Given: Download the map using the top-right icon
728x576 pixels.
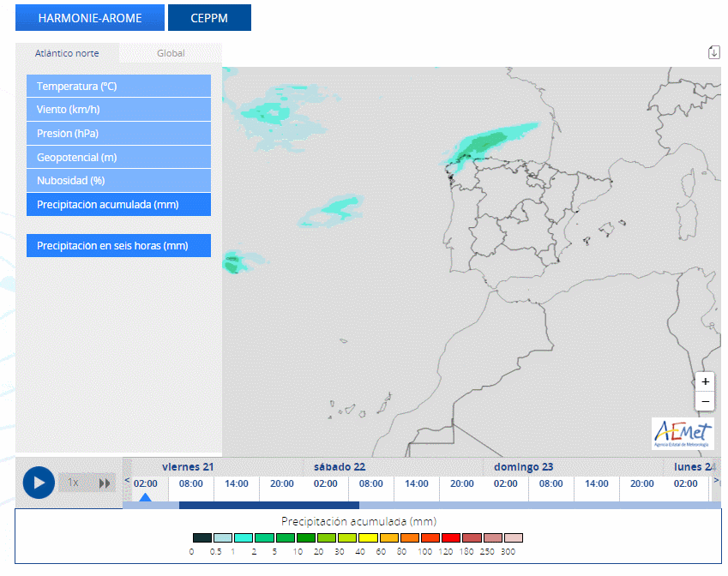Looking at the screenshot, I should tap(713, 52).
